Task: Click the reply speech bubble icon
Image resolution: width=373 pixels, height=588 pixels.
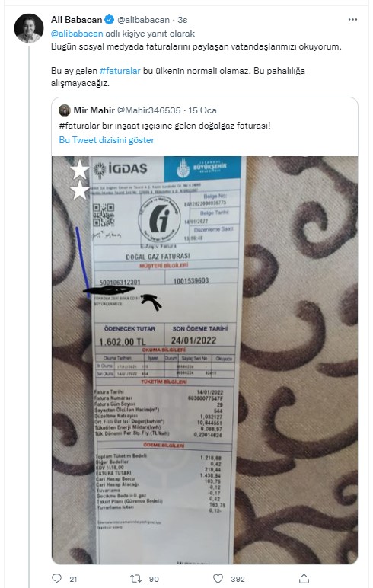Action: tap(56, 579)
